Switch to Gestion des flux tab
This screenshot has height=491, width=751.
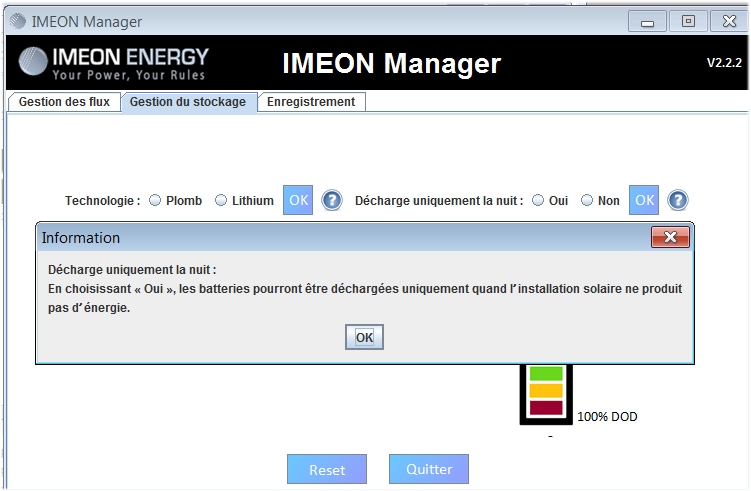pyautogui.click(x=64, y=102)
